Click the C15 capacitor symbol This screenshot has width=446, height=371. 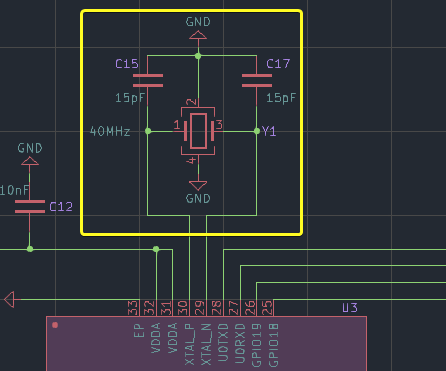(x=148, y=81)
